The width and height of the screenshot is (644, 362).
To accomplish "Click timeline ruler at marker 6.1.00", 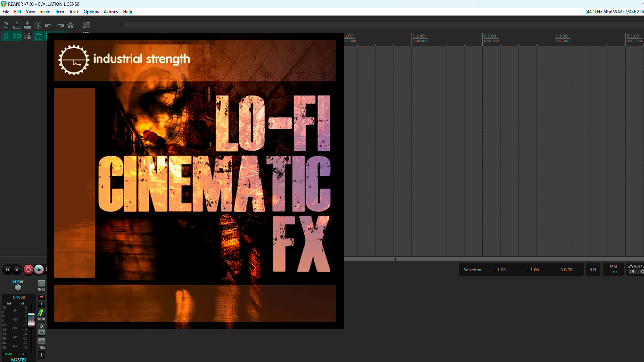I will (x=490, y=36).
